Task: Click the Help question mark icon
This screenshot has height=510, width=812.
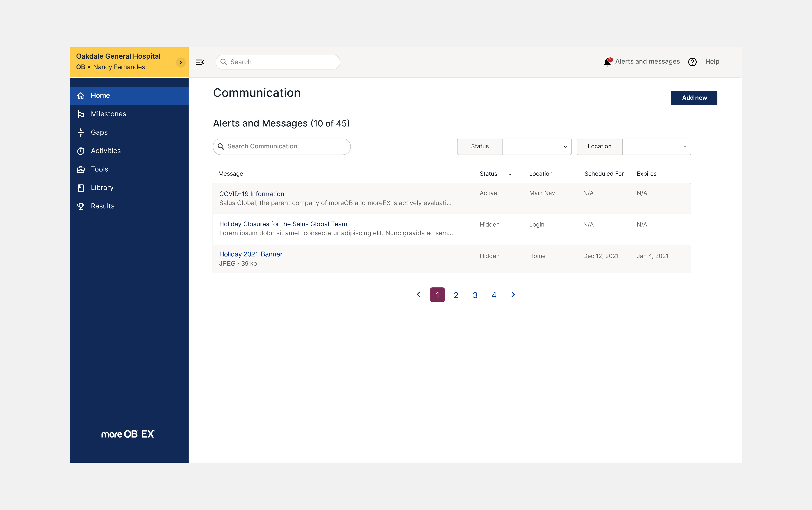Action: pyautogui.click(x=692, y=62)
